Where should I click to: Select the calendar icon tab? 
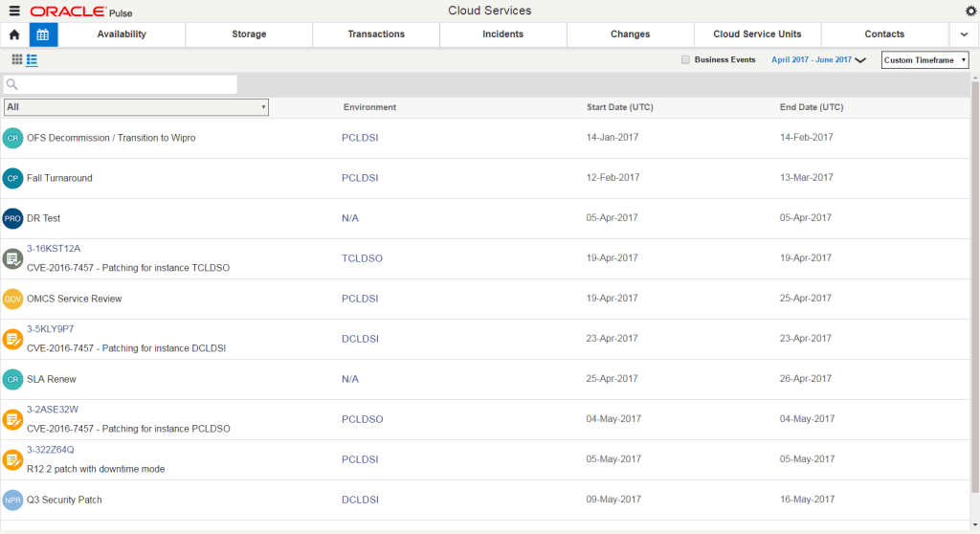[x=43, y=34]
